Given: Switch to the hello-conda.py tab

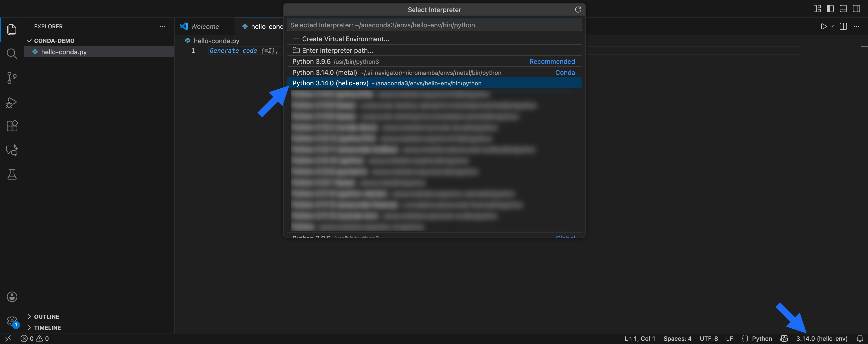Looking at the screenshot, I should [x=266, y=26].
